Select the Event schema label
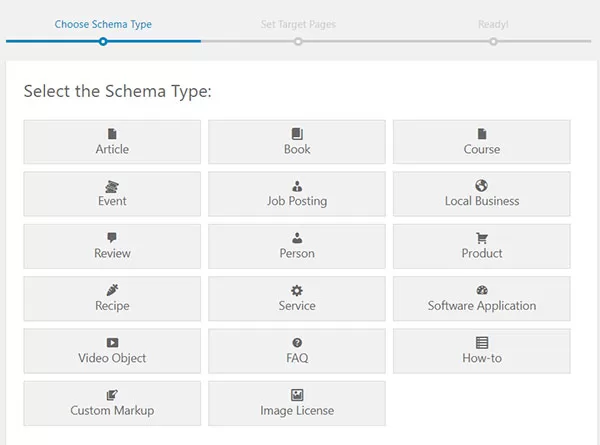Viewport: 600px width, 445px height. tap(112, 201)
